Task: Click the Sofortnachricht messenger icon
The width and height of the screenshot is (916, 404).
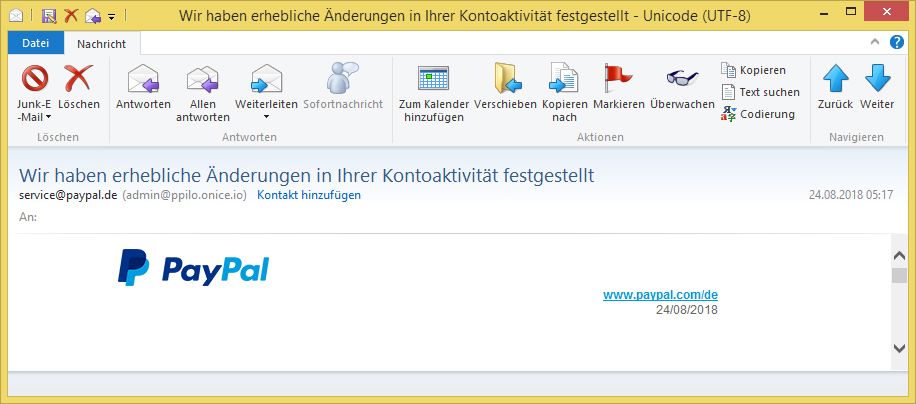Action: pyautogui.click(x=343, y=78)
